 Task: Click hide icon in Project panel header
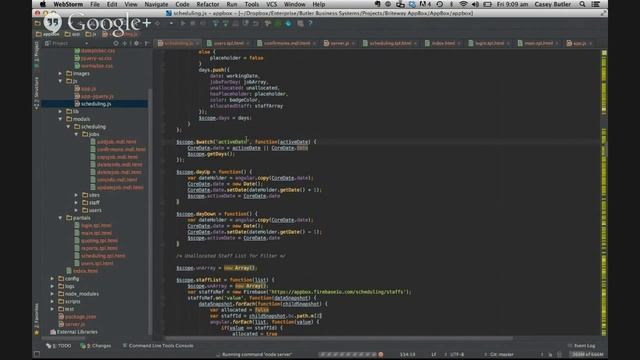pos(147,43)
